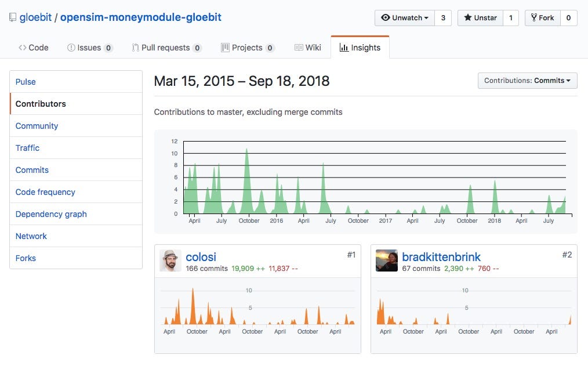Click the Issues tab exclamation icon
The width and height of the screenshot is (588, 369).
click(x=71, y=48)
